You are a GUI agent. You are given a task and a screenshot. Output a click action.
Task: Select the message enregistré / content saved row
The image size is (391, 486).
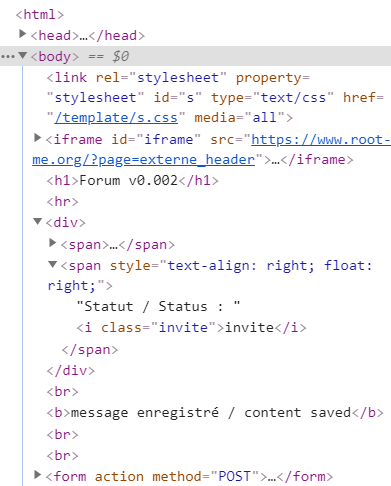[x=215, y=413]
